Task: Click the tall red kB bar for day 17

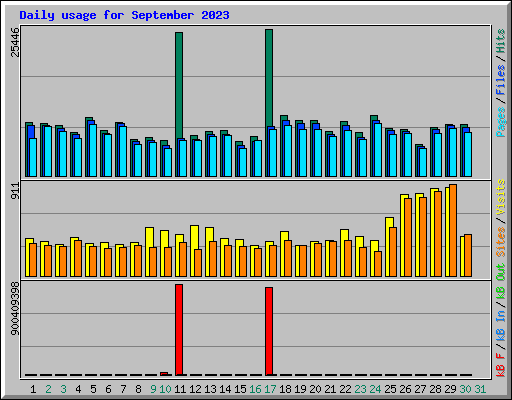Action: pyautogui.click(x=269, y=331)
